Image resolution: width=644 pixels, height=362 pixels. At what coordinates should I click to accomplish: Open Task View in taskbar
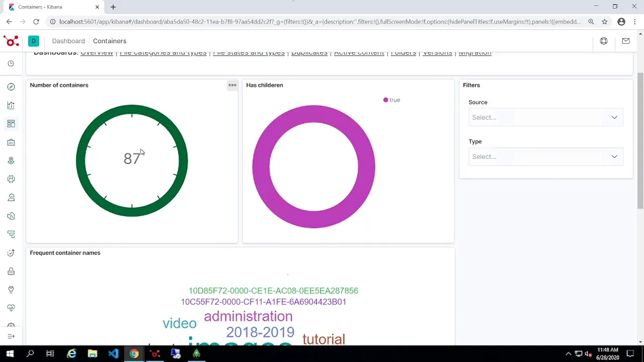coord(50,354)
